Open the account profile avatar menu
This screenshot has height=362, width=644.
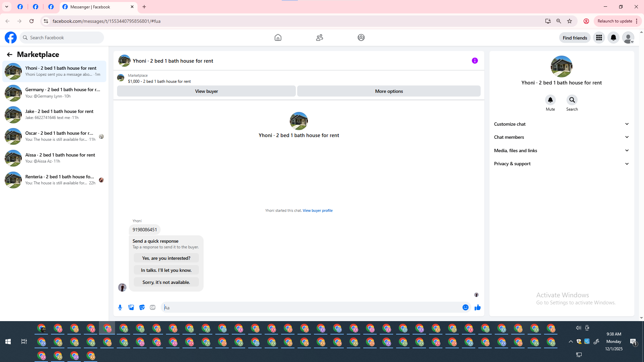click(628, 38)
